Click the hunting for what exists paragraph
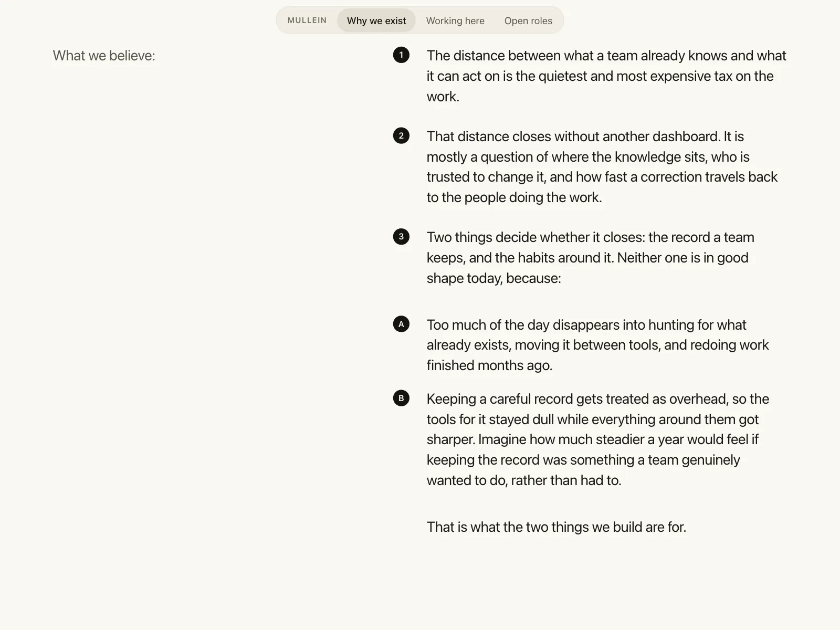 [597, 345]
